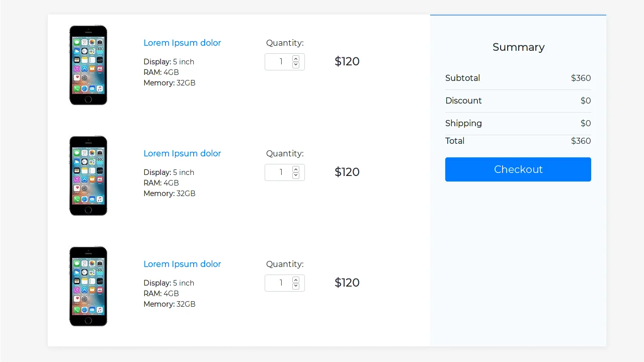Select the first product quantity input field

[x=280, y=61]
